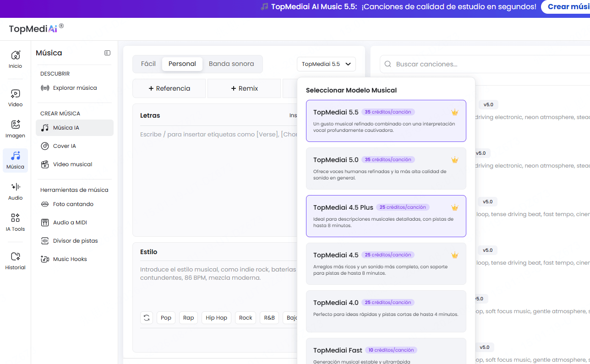Focus the Buscar canciones search field

486,64
